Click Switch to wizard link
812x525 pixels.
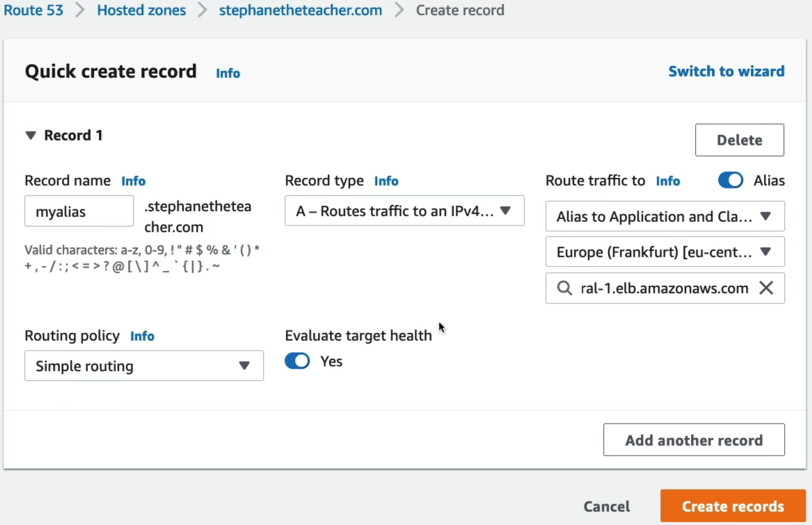(726, 72)
